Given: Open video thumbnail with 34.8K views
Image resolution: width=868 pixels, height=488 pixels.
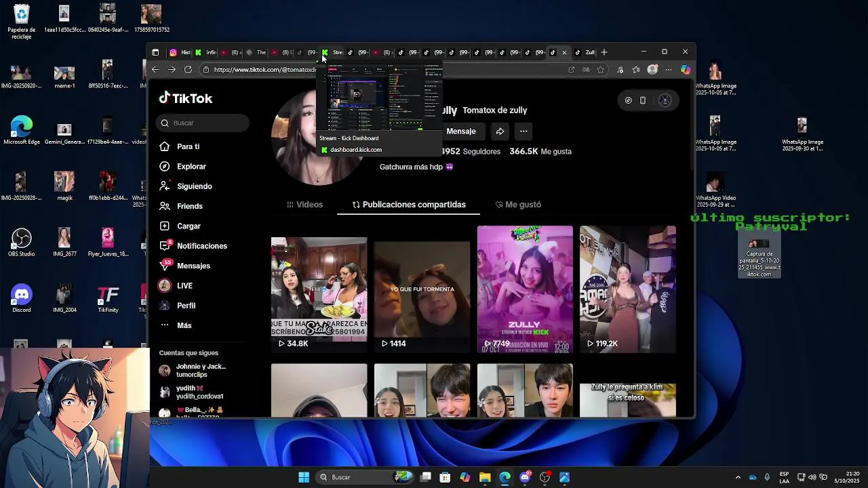Looking at the screenshot, I should [319, 289].
